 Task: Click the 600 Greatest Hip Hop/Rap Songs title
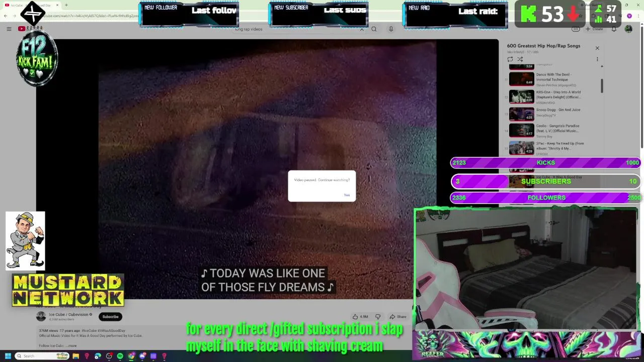coord(543,46)
